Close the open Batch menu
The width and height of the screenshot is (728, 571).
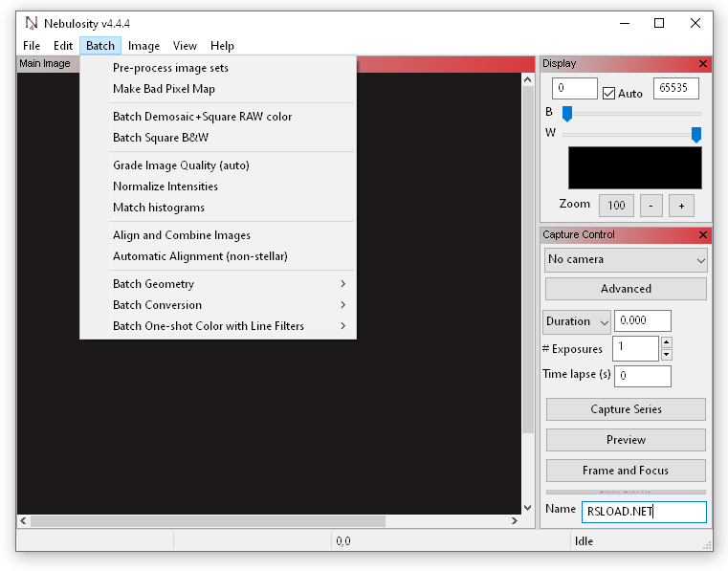tap(100, 46)
